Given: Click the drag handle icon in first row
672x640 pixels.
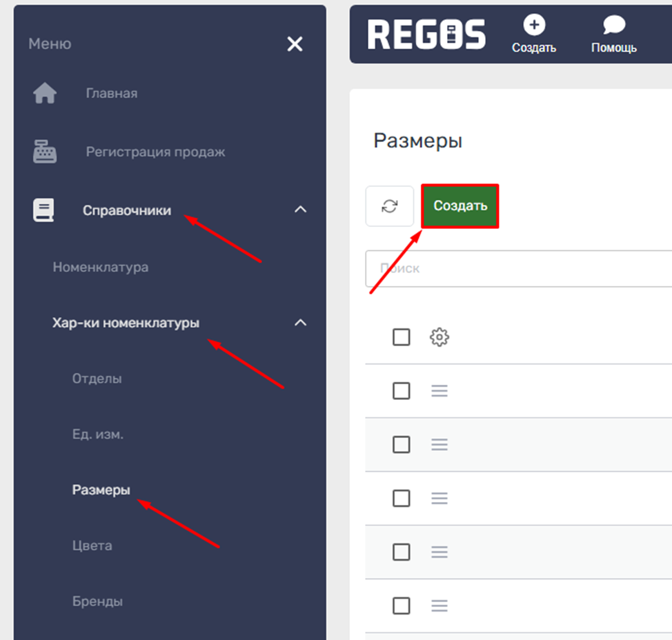Looking at the screenshot, I should point(439,391).
